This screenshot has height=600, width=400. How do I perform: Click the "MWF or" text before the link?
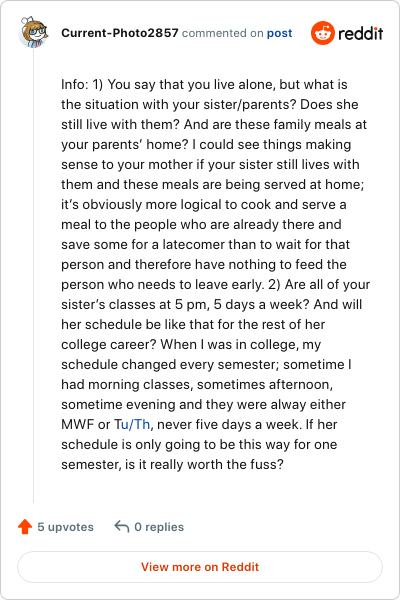[86, 424]
